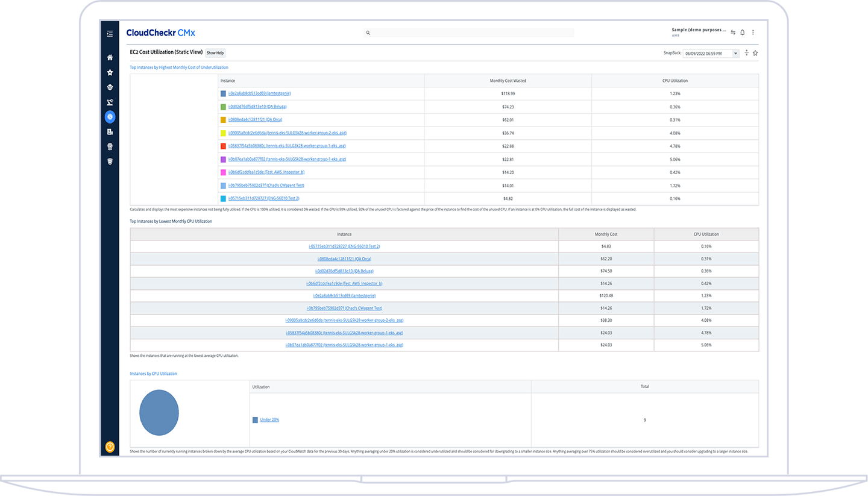
Task: Click the Sample (demo purposes) account selector
Action: [x=699, y=31]
